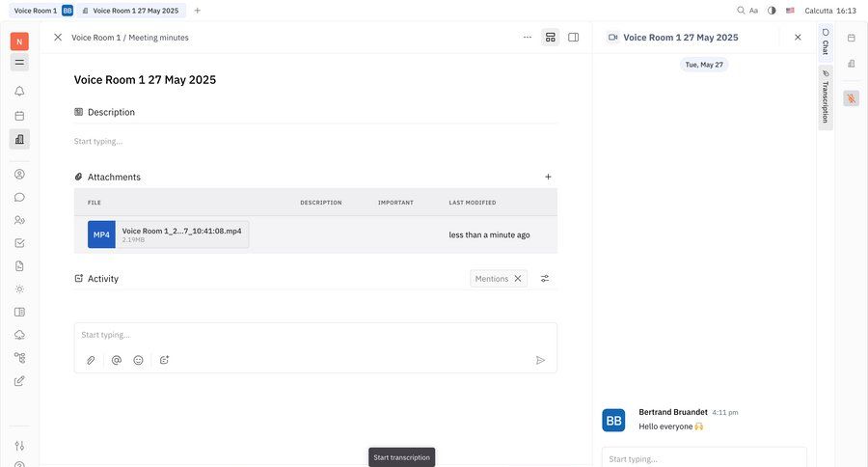Select the office building icon in left sidebar
Image resolution: width=868 pixels, height=467 pixels.
(x=19, y=139)
